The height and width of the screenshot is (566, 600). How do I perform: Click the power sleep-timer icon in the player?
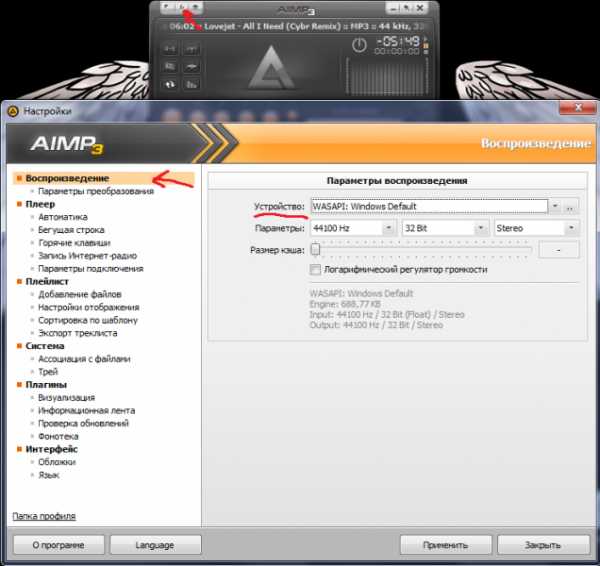pyautogui.click(x=359, y=46)
